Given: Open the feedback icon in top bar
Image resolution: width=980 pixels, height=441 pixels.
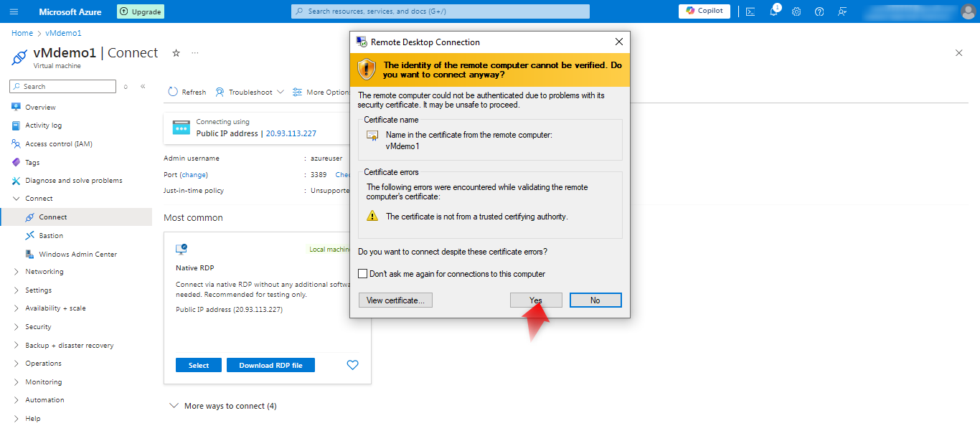Looking at the screenshot, I should tap(842, 11).
